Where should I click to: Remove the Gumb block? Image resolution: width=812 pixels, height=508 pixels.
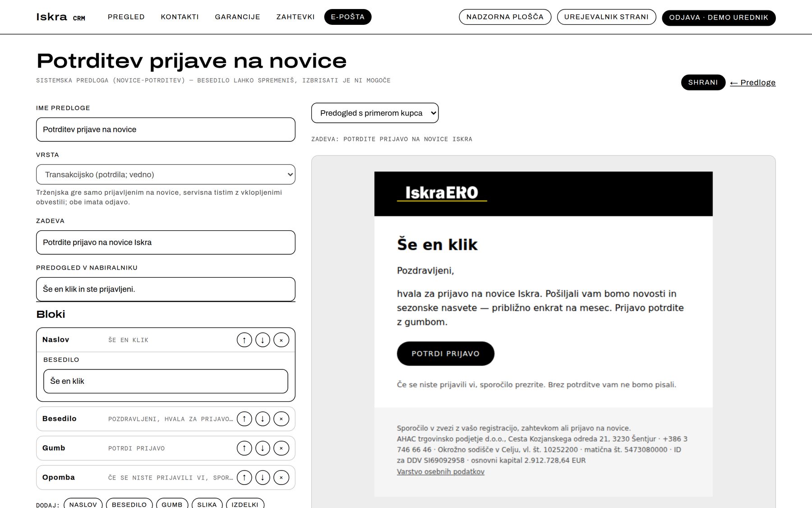click(x=281, y=448)
